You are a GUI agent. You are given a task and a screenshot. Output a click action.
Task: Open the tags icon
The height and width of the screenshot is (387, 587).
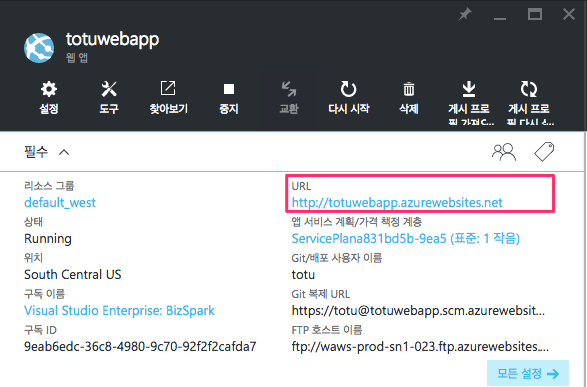point(544,152)
